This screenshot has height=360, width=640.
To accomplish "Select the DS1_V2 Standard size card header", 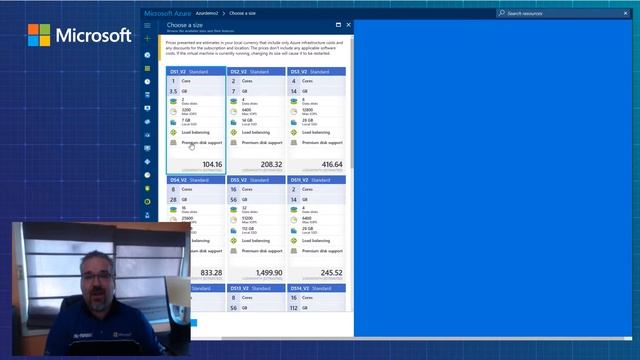I will (x=196, y=71).
